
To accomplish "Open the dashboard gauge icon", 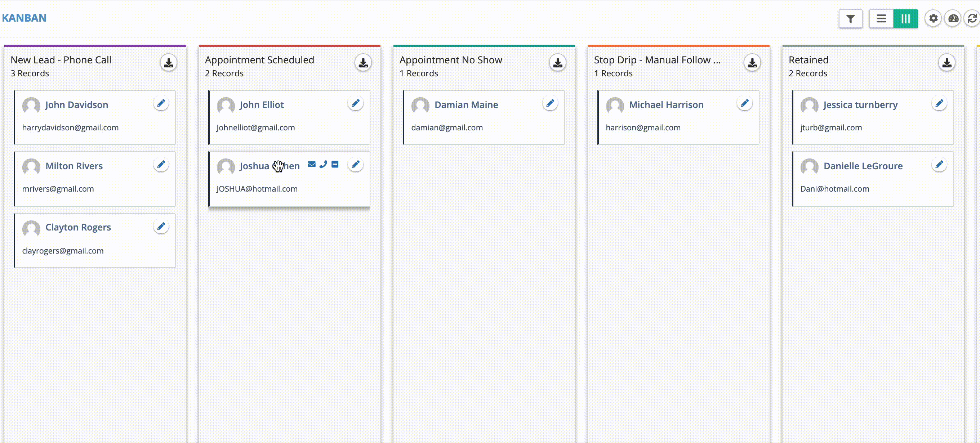I will (x=953, y=18).
